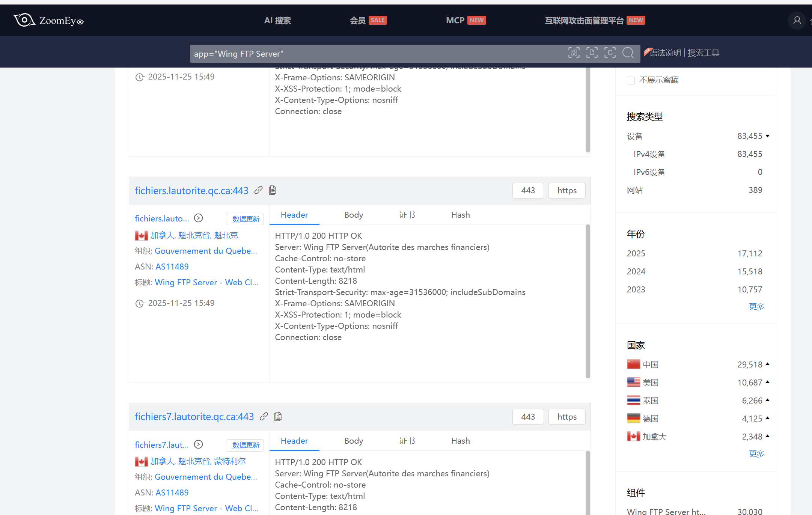Image resolution: width=812 pixels, height=515 pixels.
Task: Click the file scan icon in the search bar
Action: 592,53
